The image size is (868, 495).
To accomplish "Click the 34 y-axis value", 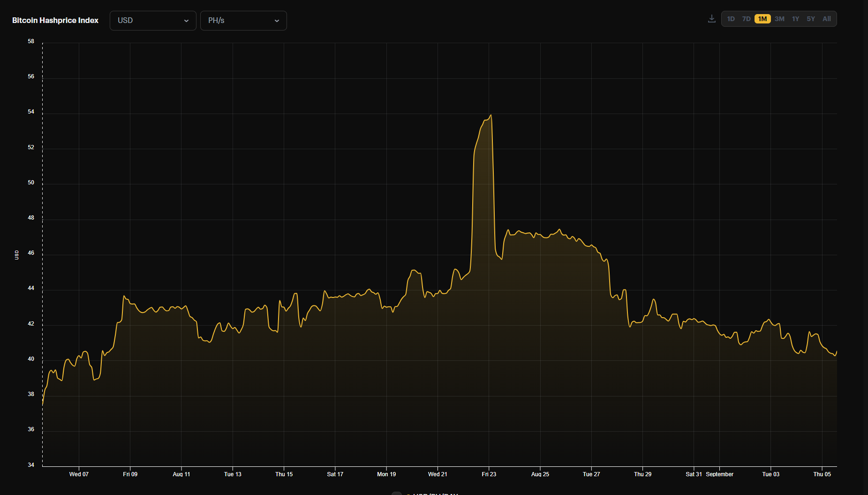I will pyautogui.click(x=31, y=465).
